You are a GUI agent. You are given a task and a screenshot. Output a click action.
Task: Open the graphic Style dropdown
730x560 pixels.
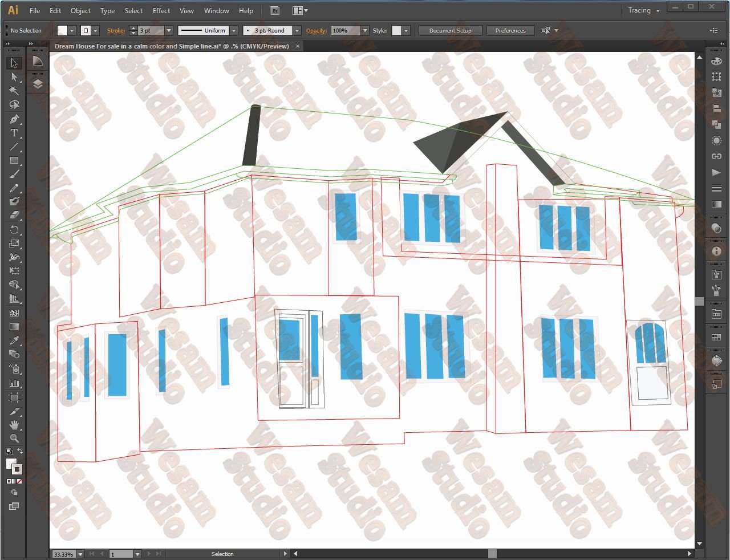(x=406, y=31)
